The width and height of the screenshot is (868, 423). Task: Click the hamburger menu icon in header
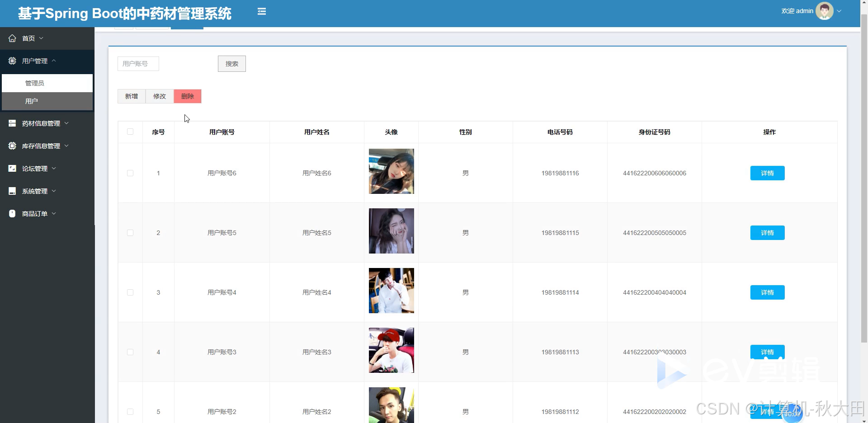(x=261, y=11)
